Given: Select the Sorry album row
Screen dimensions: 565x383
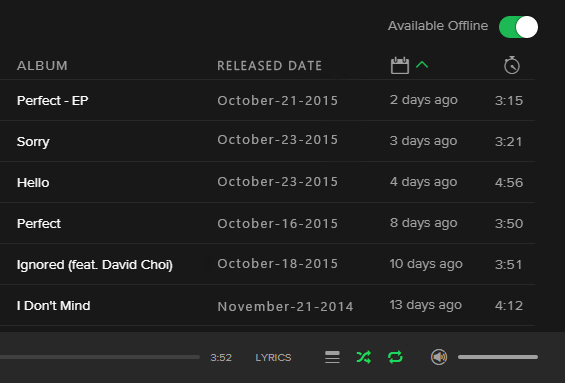Looking at the screenshot, I should (x=267, y=141).
